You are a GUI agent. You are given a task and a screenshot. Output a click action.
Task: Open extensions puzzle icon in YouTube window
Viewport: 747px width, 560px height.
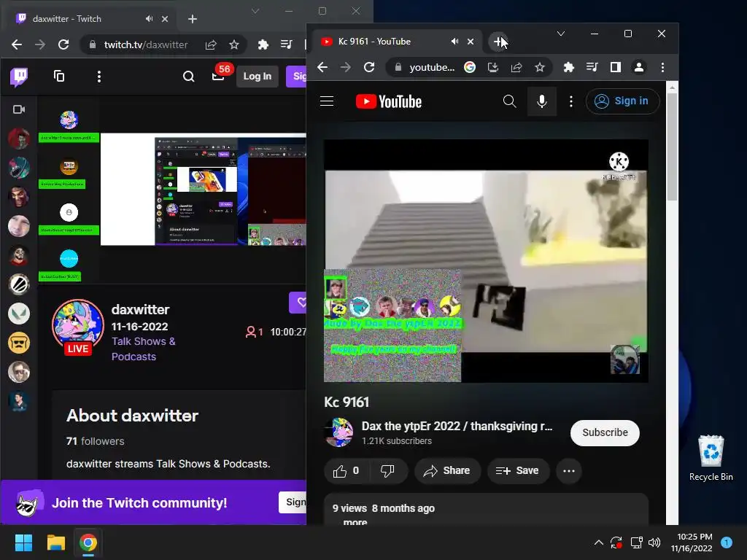[568, 67]
